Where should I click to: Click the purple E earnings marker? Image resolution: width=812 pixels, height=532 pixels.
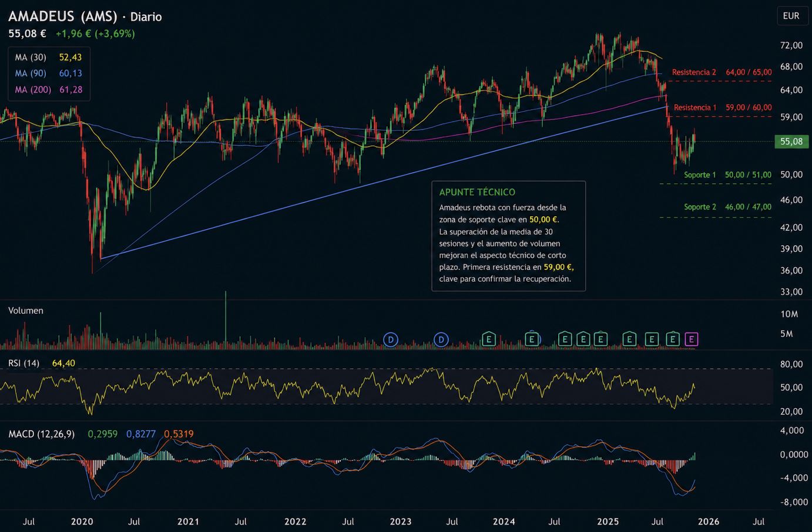(692, 339)
